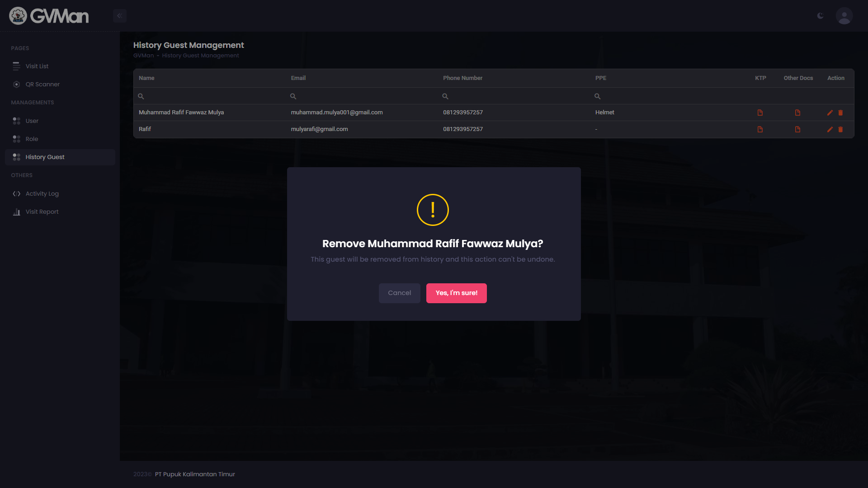Delete the Rafif guest with trash icon

click(x=840, y=130)
